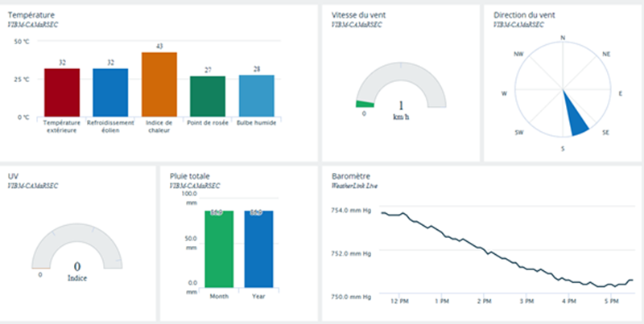Click the 'Indice de chaleur' axis label

click(159, 127)
